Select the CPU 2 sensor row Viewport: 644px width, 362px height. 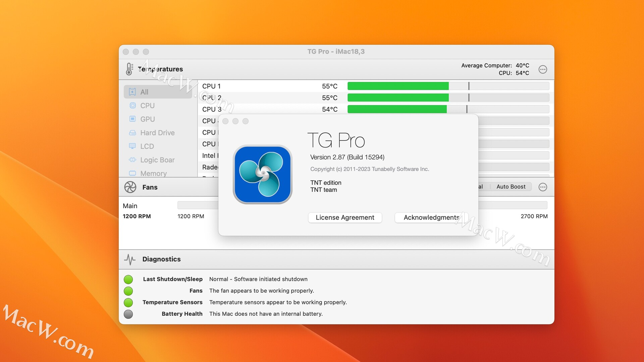pyautogui.click(x=376, y=98)
